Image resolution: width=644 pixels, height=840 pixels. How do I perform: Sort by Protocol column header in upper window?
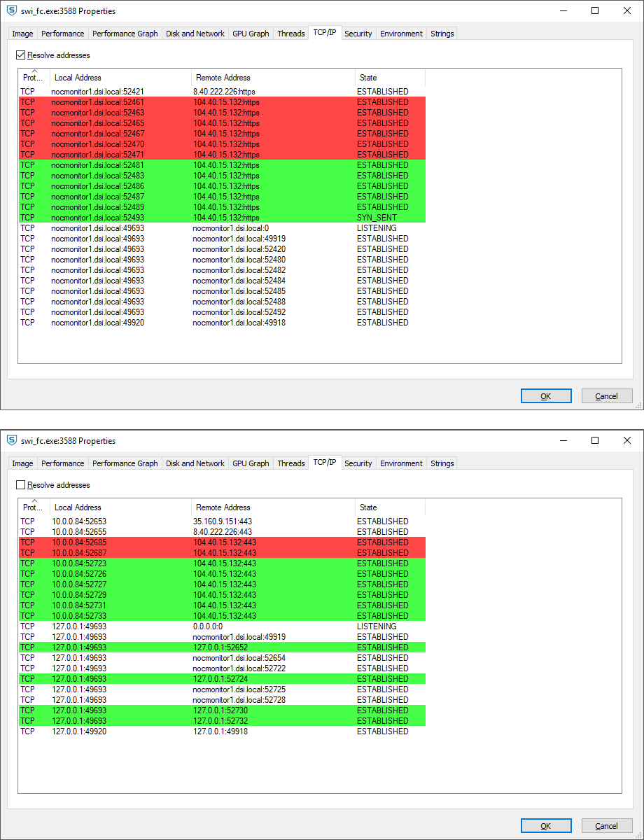click(34, 78)
